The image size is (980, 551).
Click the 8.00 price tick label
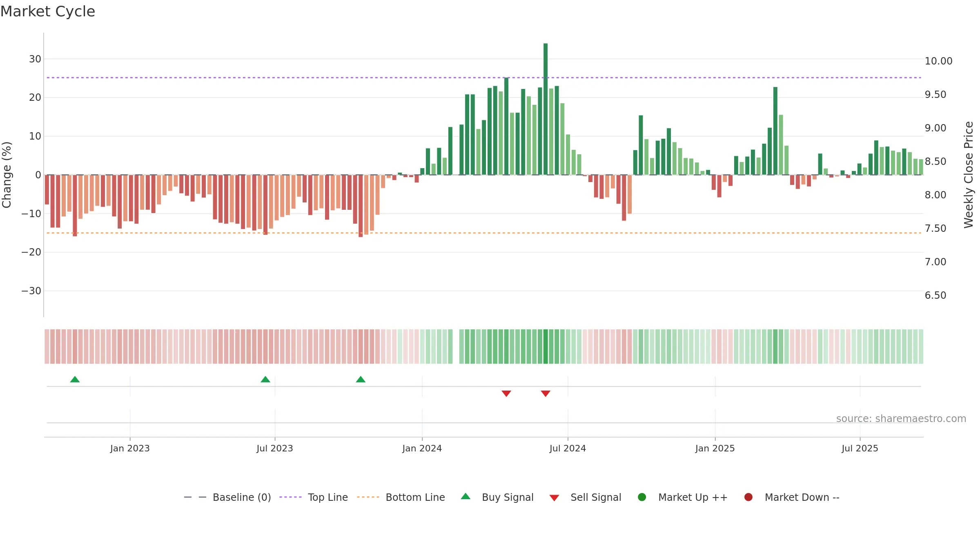935,195
